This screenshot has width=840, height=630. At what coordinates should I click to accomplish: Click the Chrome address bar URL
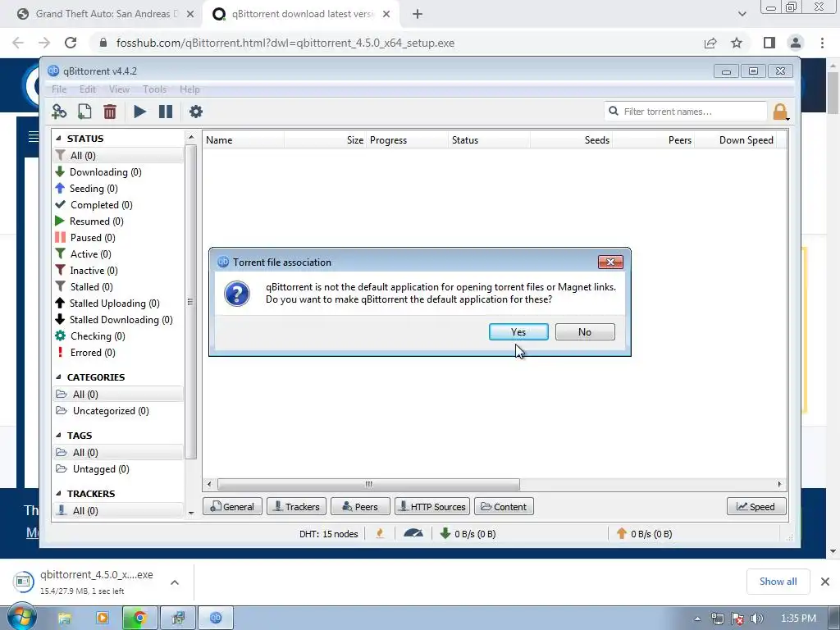tap(285, 43)
